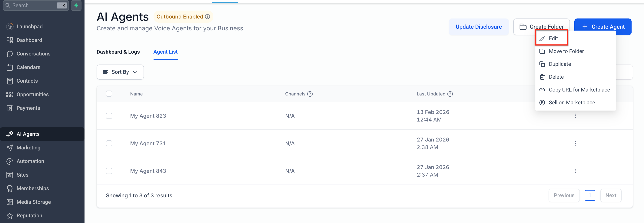644x223 pixels.
Task: Click the Last Updated help icon
Action: 450,94
